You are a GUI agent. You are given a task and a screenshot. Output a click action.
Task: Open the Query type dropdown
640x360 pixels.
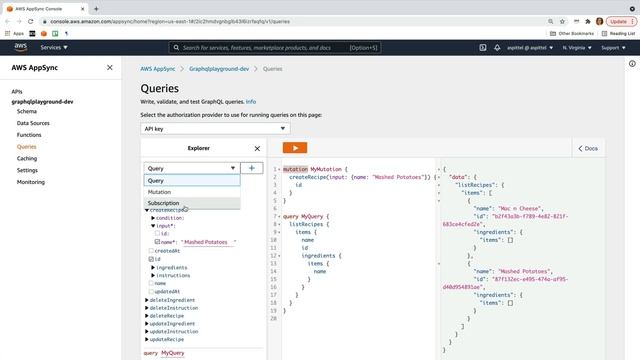pyautogui.click(x=192, y=168)
